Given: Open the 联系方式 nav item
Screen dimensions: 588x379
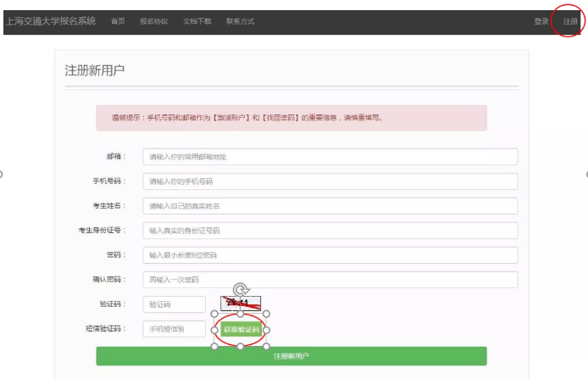Looking at the screenshot, I should click(240, 21).
